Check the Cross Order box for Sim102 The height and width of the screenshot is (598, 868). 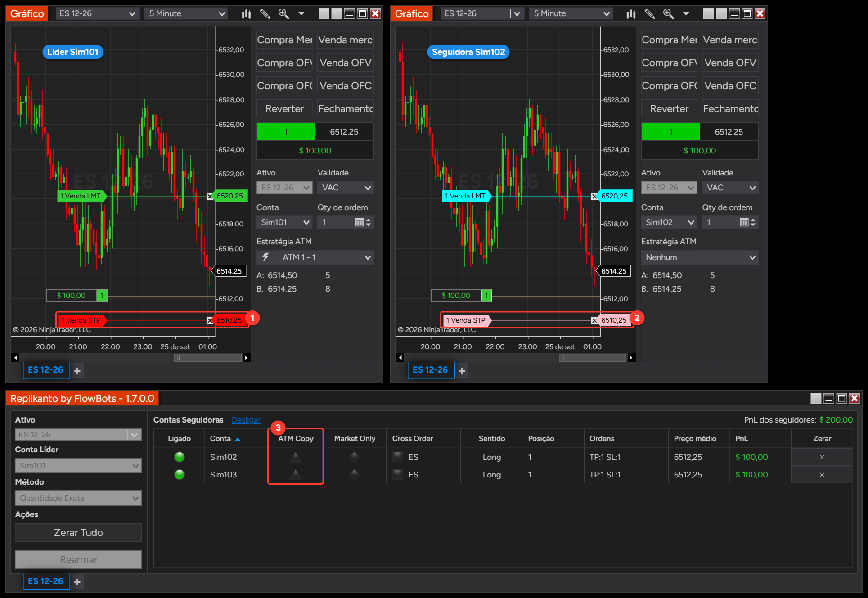(x=398, y=457)
